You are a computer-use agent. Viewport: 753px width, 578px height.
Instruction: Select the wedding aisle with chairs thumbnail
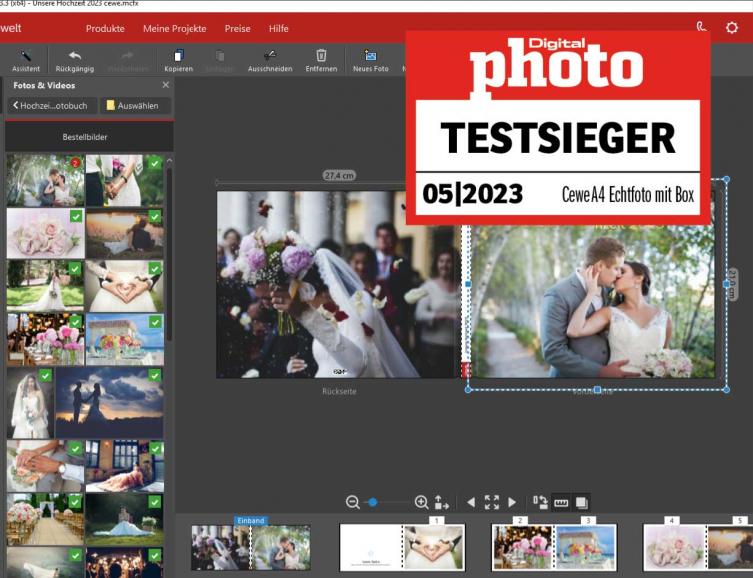46,519
